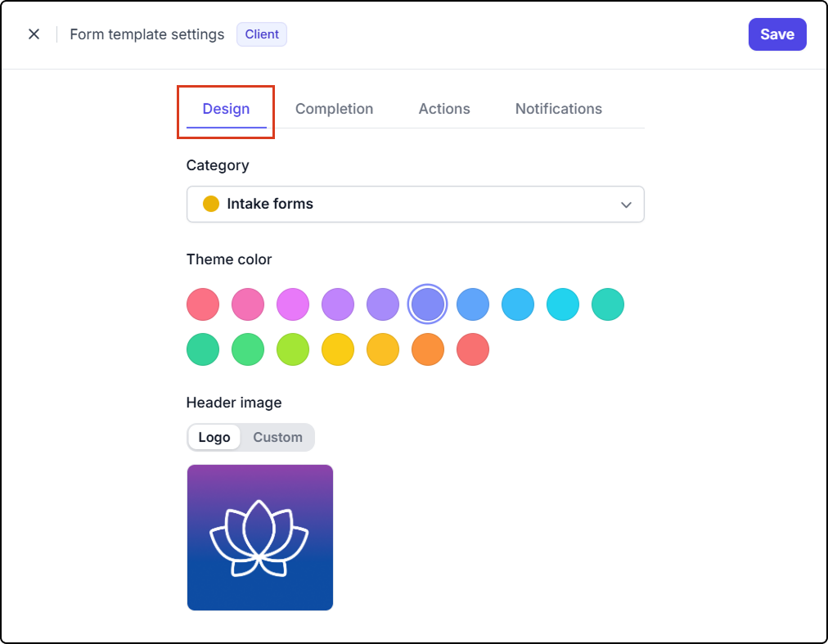Choose the cyan theme color swatch

coord(562,304)
